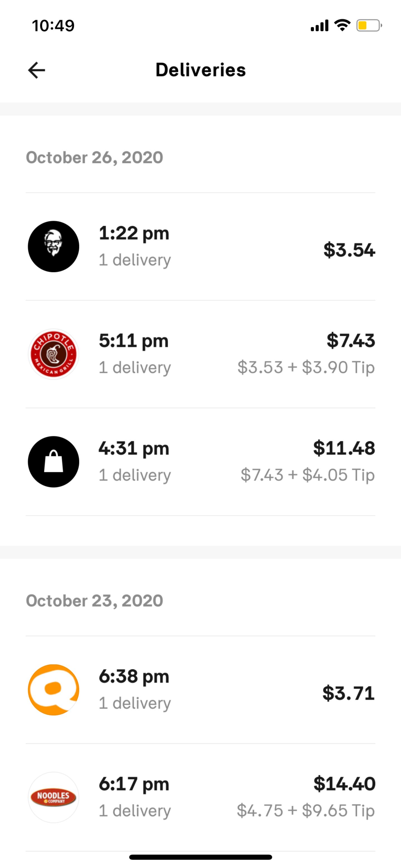Open the 5:11 pm delivery details
The height and width of the screenshot is (868, 401).
(x=134, y=341)
